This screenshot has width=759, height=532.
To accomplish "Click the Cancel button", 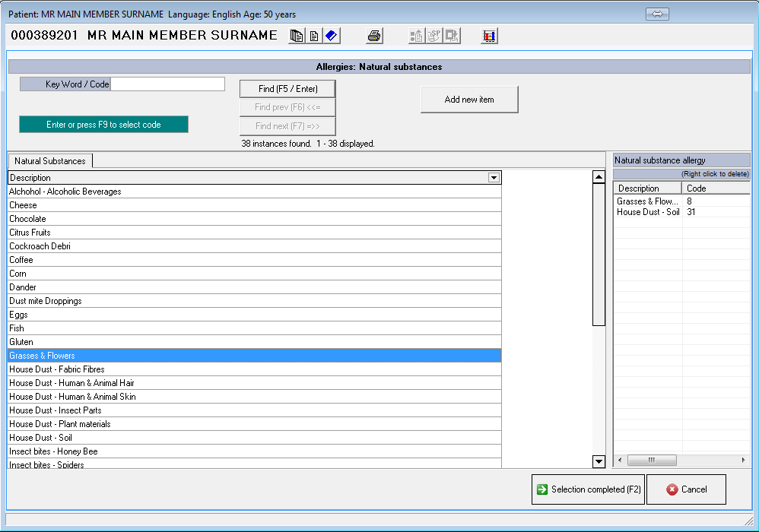I will click(x=686, y=489).
